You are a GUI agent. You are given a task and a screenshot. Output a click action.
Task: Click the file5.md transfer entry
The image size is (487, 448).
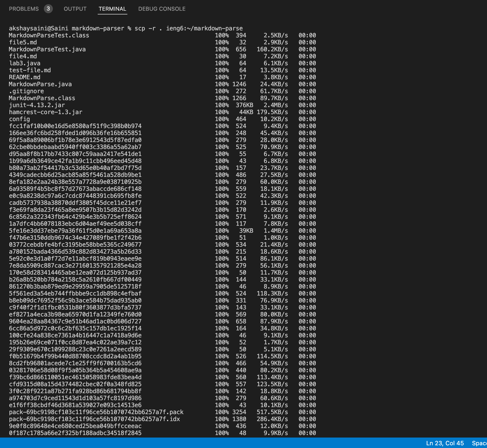[x=22, y=42]
